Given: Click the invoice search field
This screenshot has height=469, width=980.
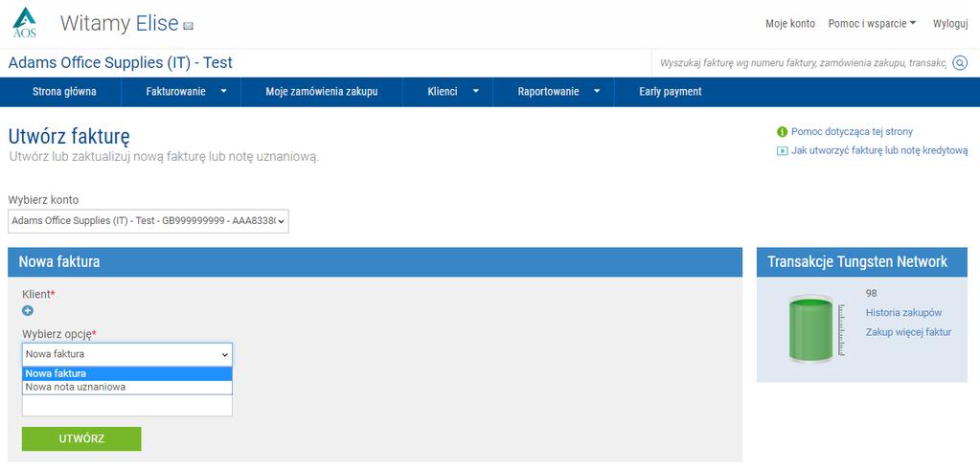Looking at the screenshot, I should [803, 62].
